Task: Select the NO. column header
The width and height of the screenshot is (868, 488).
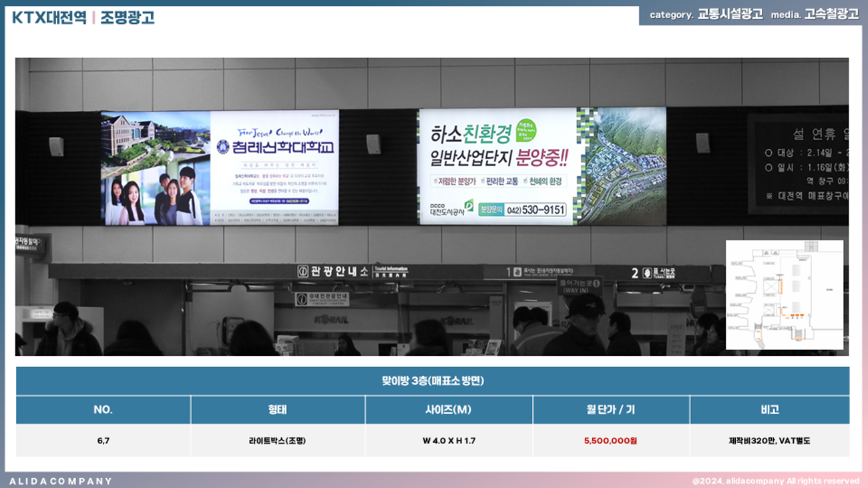Action: point(103,410)
